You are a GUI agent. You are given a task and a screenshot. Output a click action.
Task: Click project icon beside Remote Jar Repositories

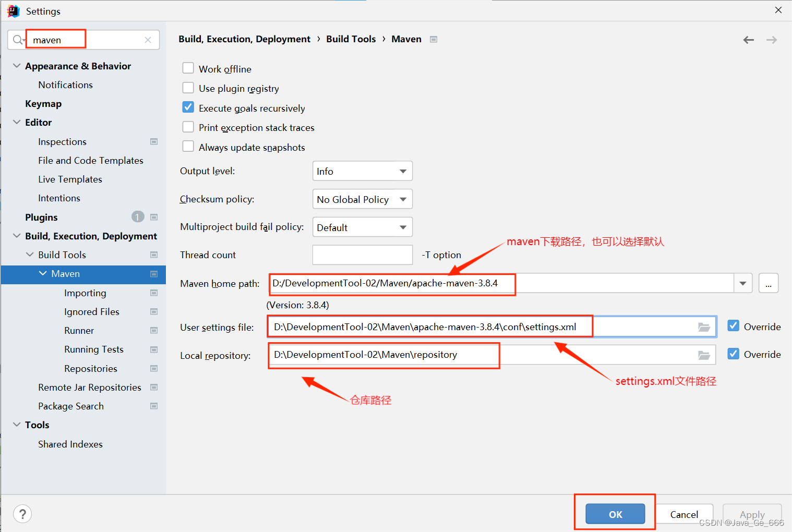coord(154,387)
